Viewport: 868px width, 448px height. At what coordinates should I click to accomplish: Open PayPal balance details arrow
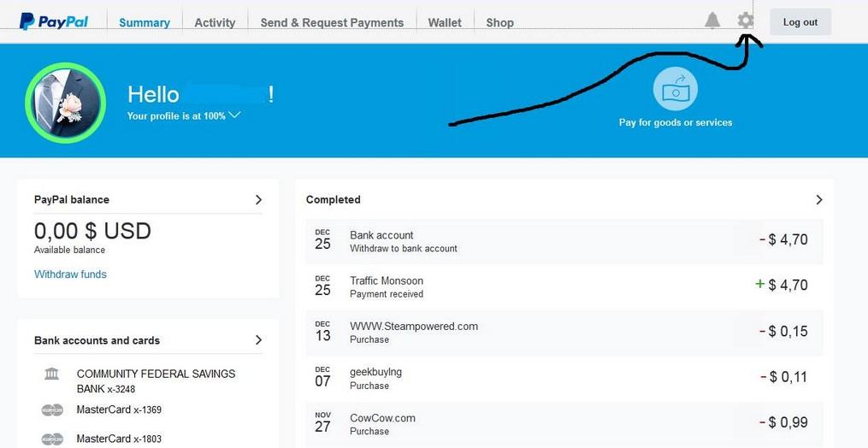pyautogui.click(x=258, y=200)
